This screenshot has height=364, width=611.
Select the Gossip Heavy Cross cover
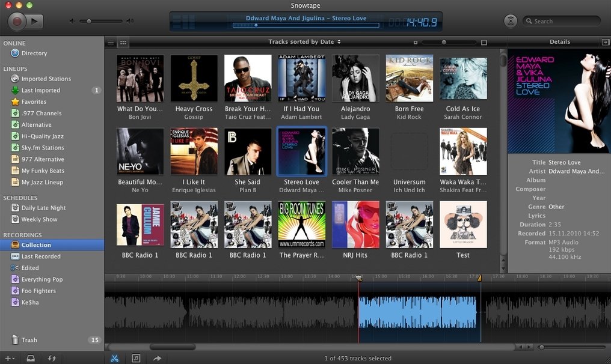click(x=194, y=78)
